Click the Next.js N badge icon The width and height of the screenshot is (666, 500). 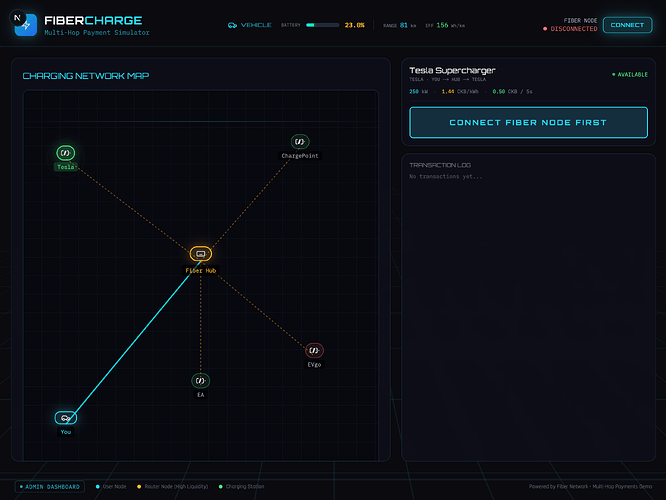pos(17,18)
